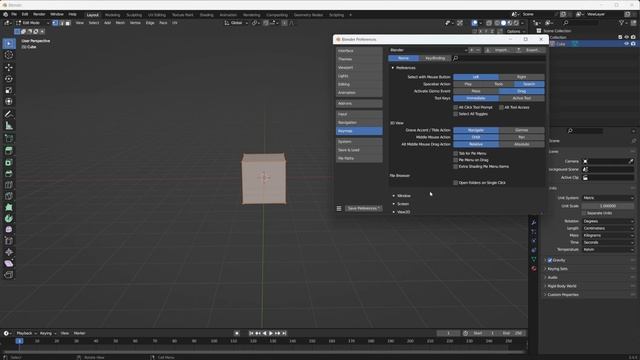Enable Alt Tool Access checkbox
The image size is (640, 360).
(x=501, y=107)
